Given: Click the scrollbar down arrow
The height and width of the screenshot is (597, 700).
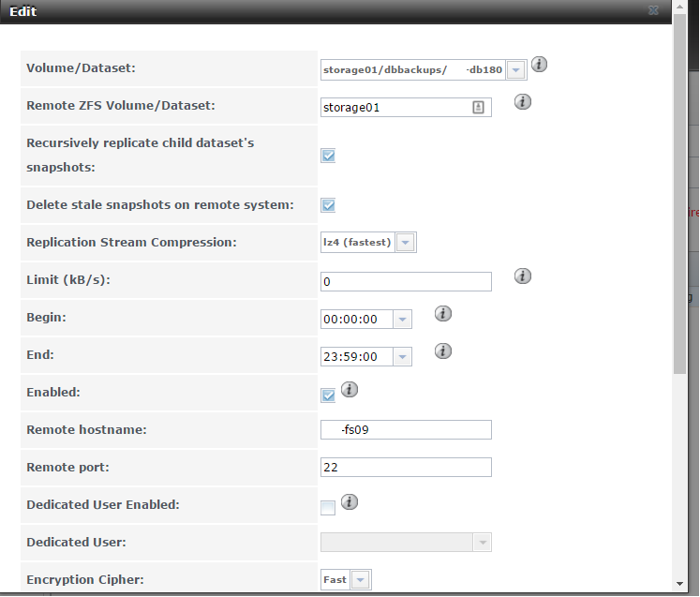Looking at the screenshot, I should pos(679,584).
